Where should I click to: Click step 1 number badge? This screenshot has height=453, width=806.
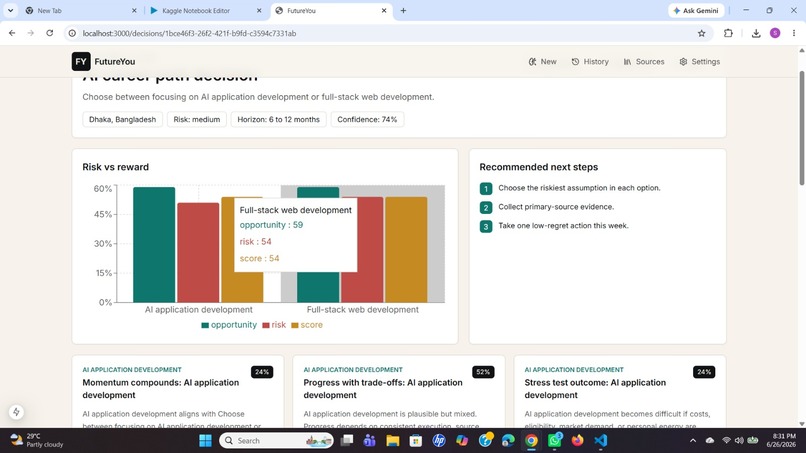point(486,189)
